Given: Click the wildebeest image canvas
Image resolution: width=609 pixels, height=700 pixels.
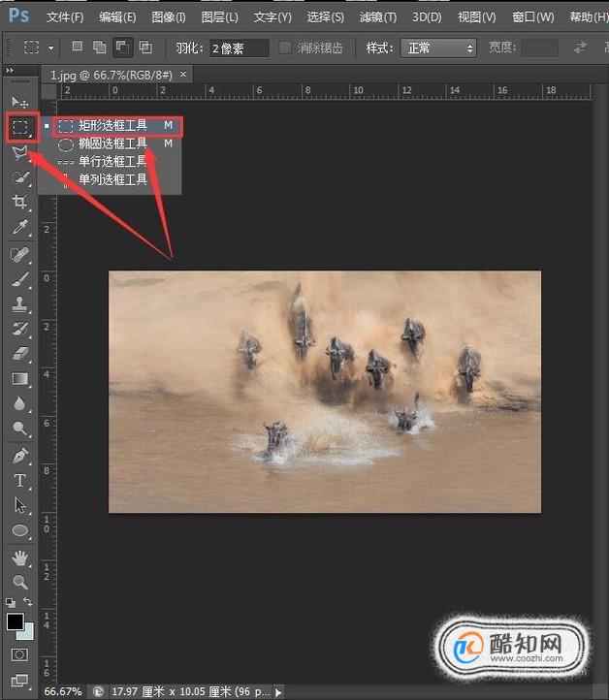Looking at the screenshot, I should click(x=325, y=392).
